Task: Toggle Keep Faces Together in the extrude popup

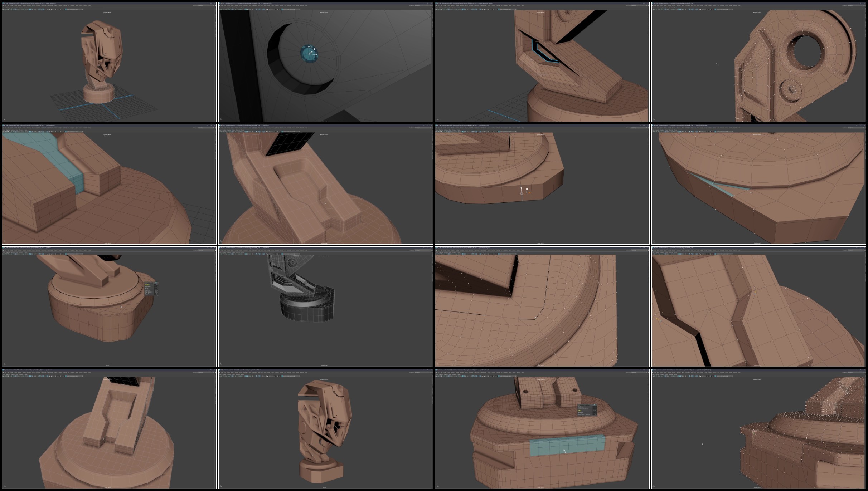Action: click(x=587, y=414)
